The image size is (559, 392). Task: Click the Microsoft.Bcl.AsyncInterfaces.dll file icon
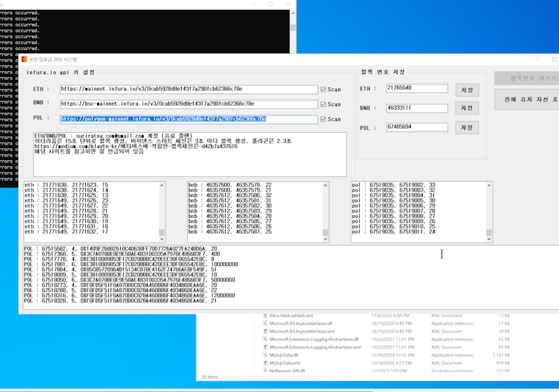[x=266, y=324]
